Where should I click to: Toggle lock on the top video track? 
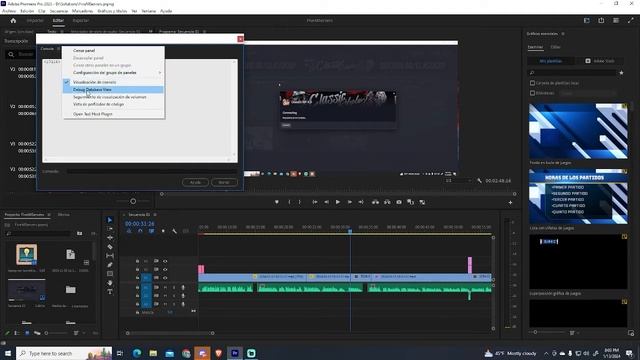138,261
